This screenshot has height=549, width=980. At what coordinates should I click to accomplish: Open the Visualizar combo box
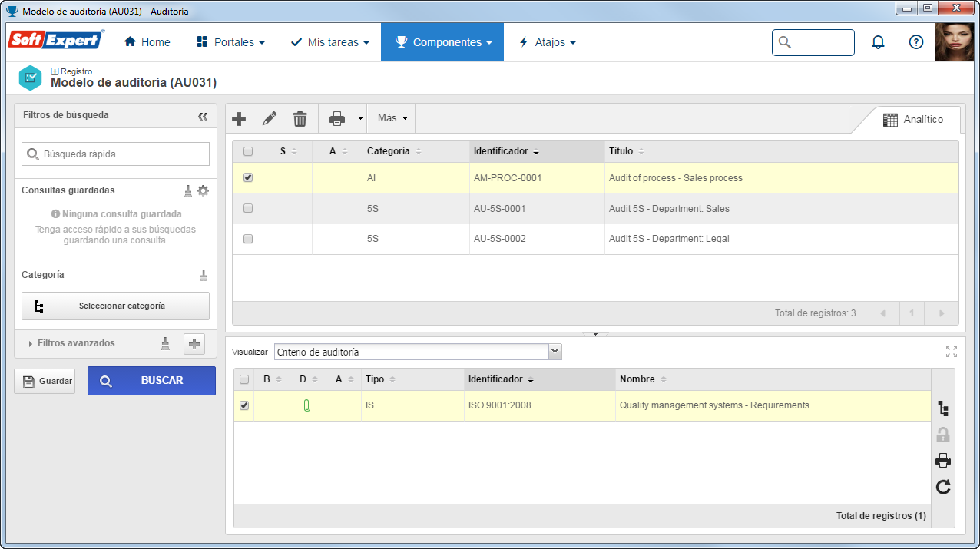pos(418,352)
